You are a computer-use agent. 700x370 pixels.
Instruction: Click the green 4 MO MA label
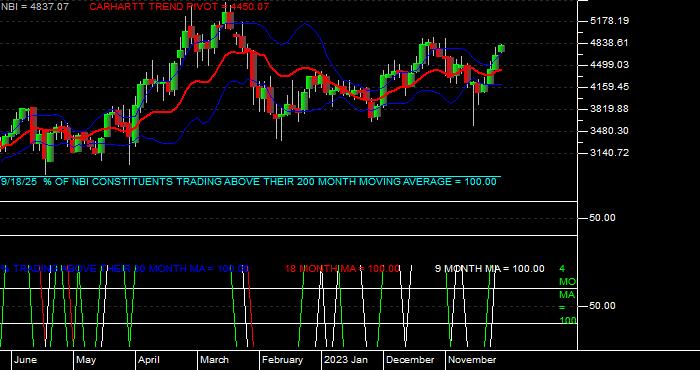(x=567, y=295)
